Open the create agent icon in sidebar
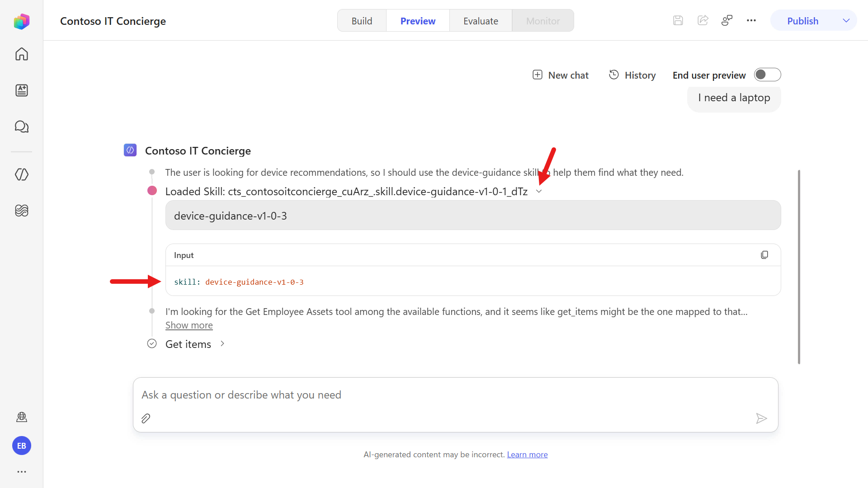This screenshot has width=868, height=488. (x=21, y=90)
